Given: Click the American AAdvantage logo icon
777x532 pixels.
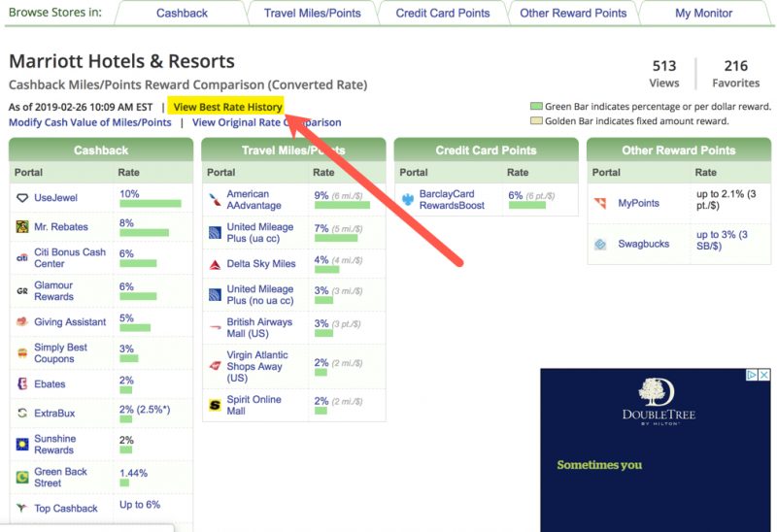Looking at the screenshot, I should tap(215, 200).
